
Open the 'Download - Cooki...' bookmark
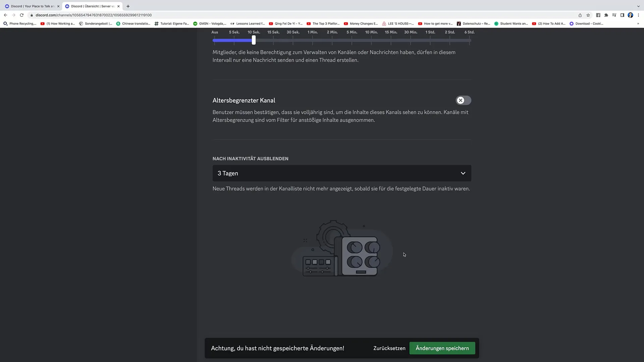click(586, 23)
